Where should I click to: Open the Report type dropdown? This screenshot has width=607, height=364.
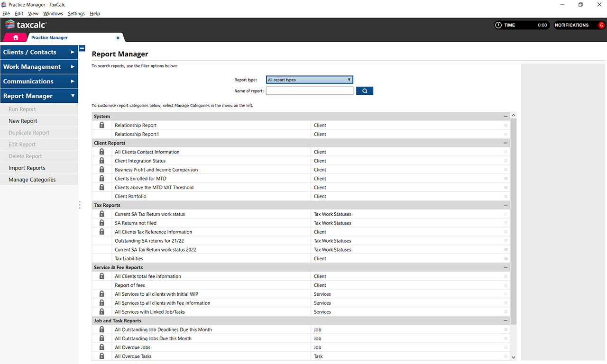pyautogui.click(x=309, y=80)
